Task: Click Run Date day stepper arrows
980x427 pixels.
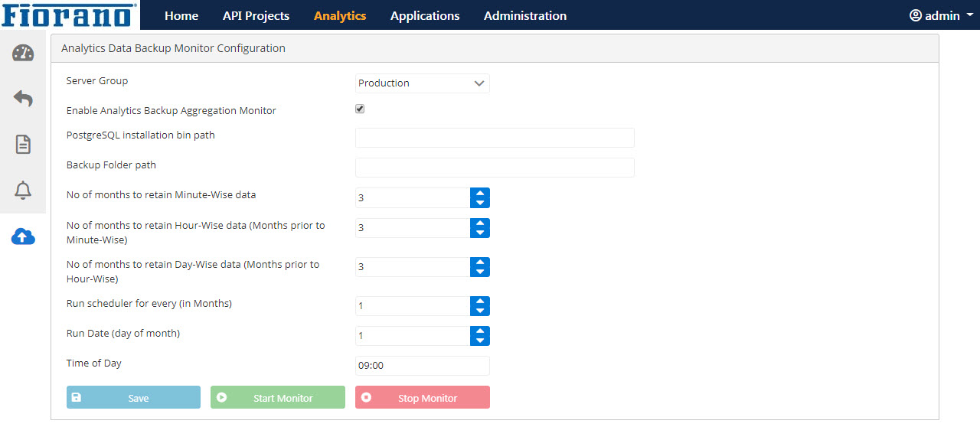Action: coord(480,336)
